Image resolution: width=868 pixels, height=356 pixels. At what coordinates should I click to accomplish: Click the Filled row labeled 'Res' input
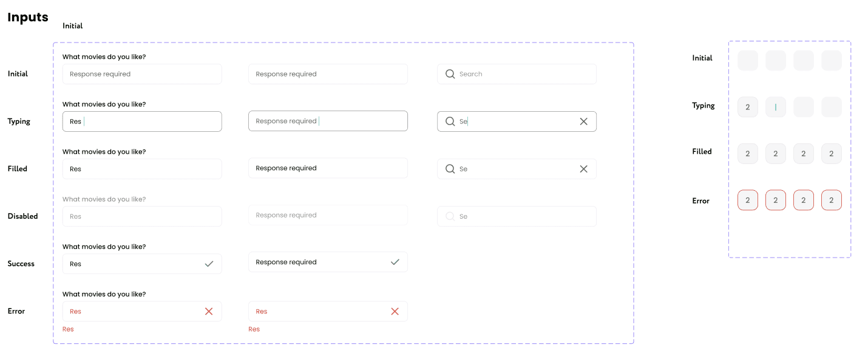(x=142, y=169)
